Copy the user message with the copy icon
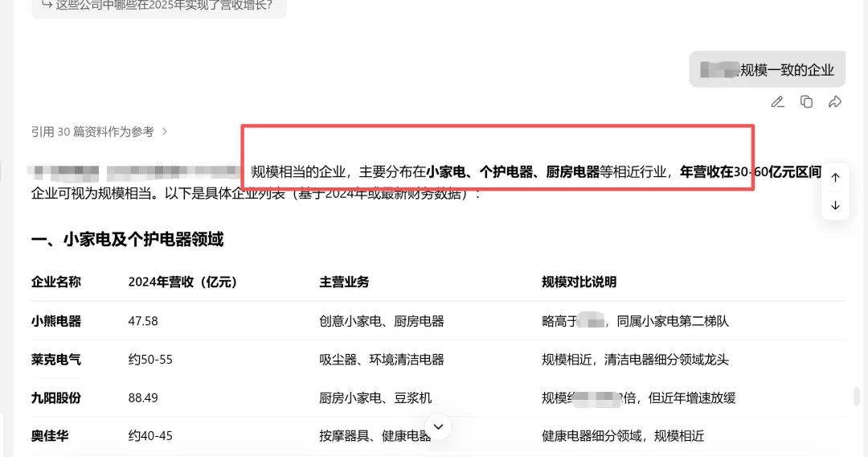Screen dimensions: 868x457 pos(807,102)
